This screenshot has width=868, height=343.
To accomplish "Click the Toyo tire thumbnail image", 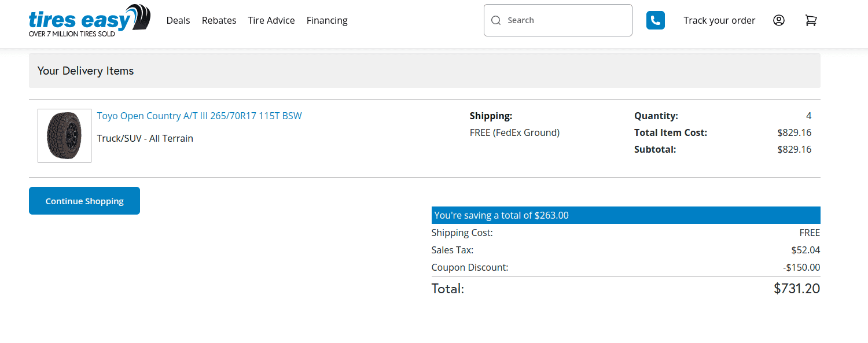I will pos(64,135).
